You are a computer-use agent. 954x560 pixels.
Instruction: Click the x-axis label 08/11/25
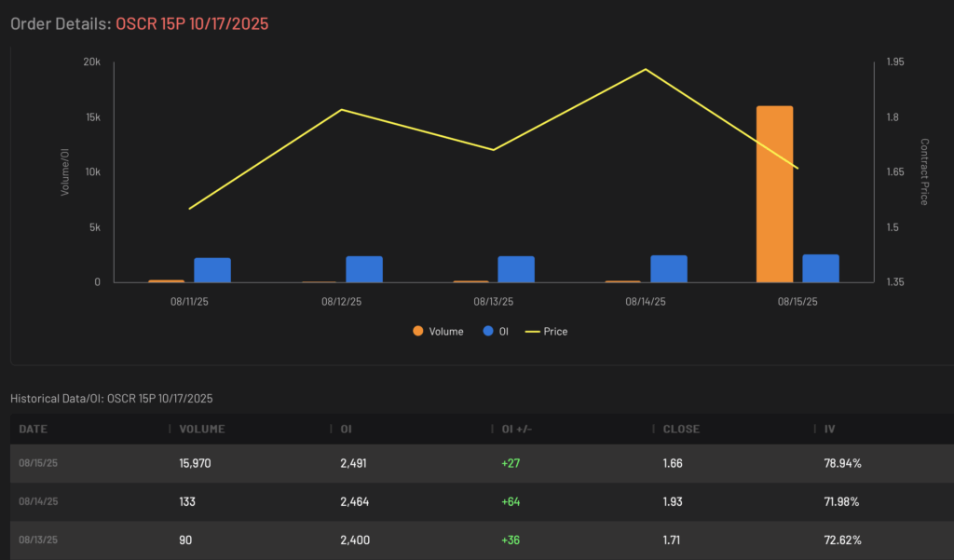(189, 302)
